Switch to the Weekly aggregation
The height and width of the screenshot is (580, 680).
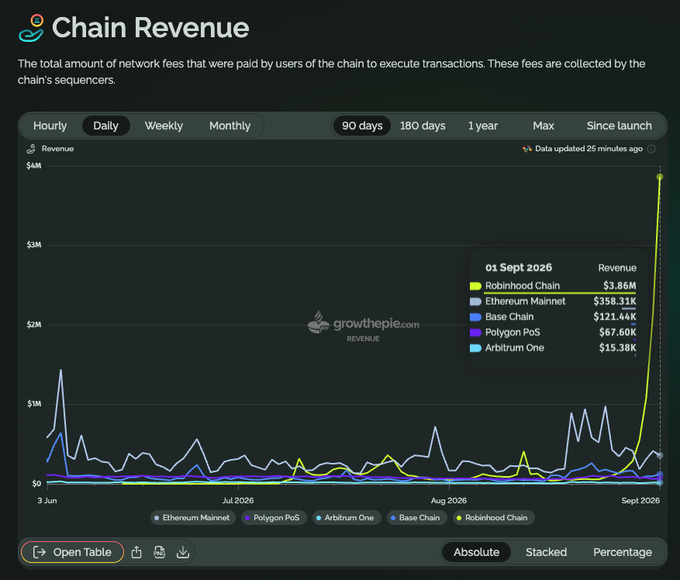pos(163,126)
